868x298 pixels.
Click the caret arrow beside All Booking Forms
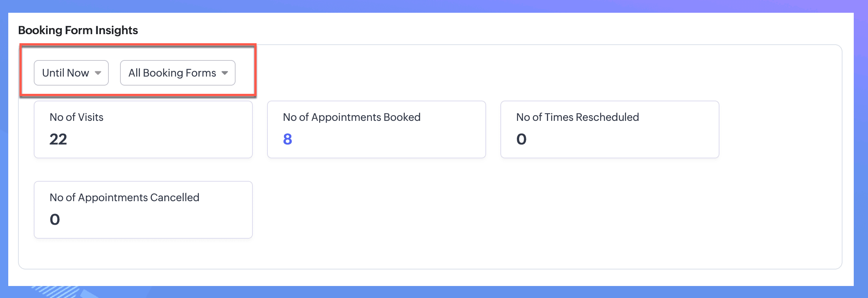225,73
